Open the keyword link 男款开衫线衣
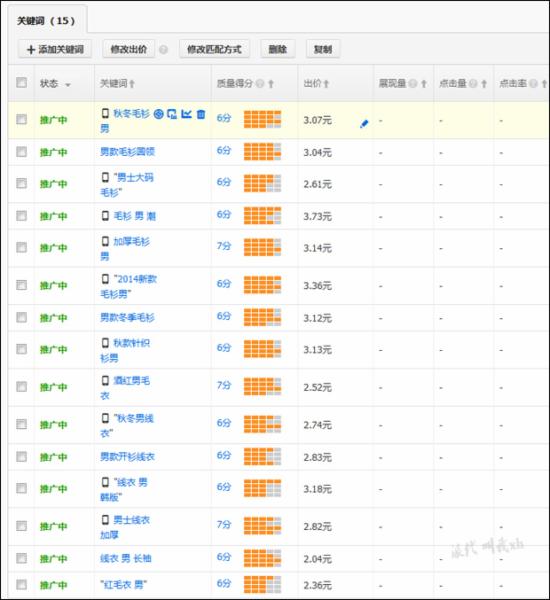 point(127,457)
